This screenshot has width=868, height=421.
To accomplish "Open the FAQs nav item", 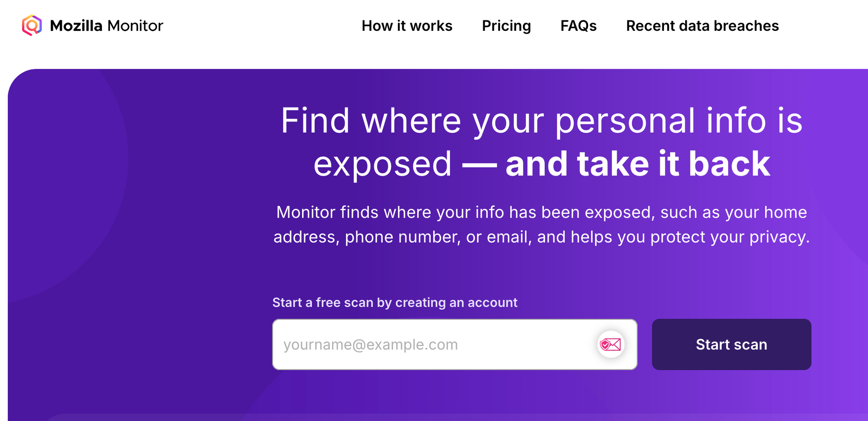I will click(578, 26).
